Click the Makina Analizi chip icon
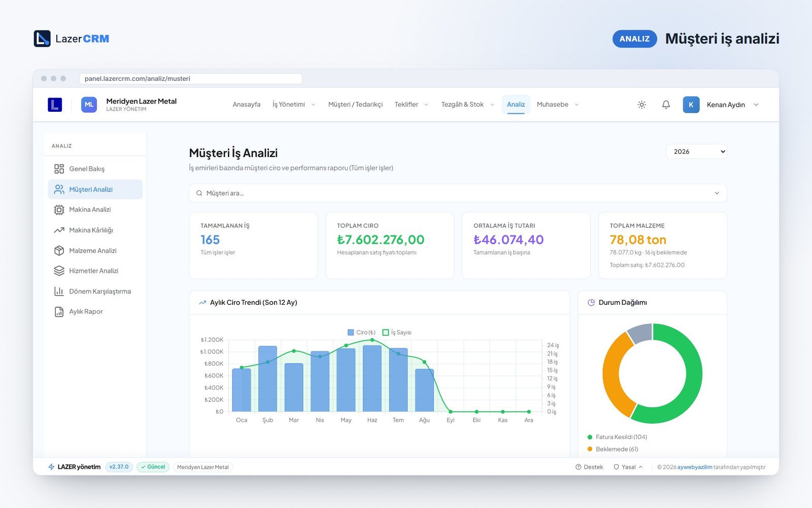 coord(59,210)
